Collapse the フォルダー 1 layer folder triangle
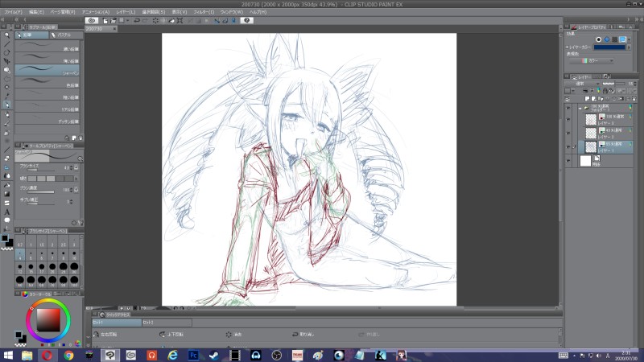The image size is (644, 362). tap(580, 109)
